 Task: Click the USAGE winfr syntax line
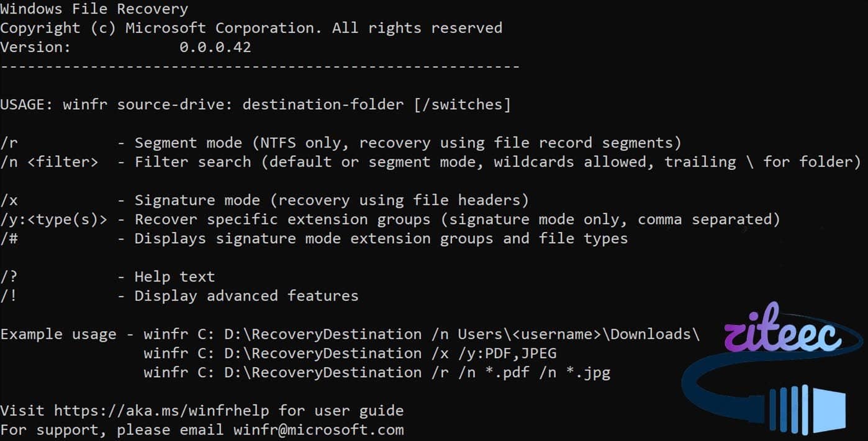coord(255,105)
